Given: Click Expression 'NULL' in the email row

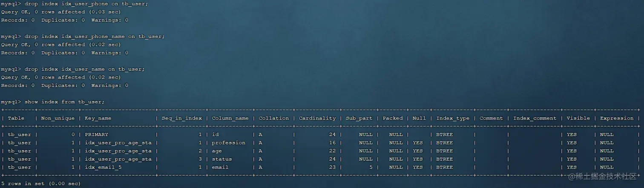Looking at the screenshot, I should tap(607, 167).
